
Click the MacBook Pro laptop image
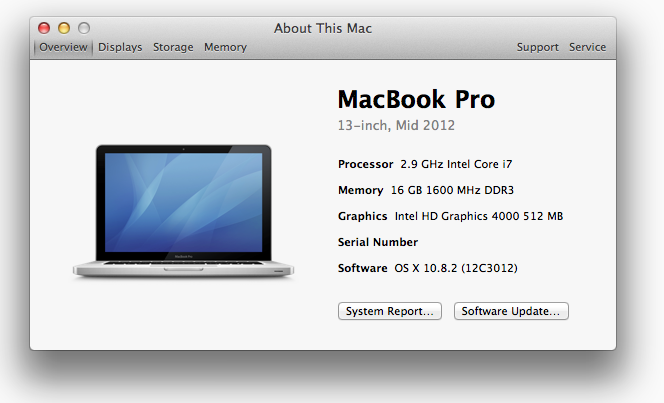183,211
